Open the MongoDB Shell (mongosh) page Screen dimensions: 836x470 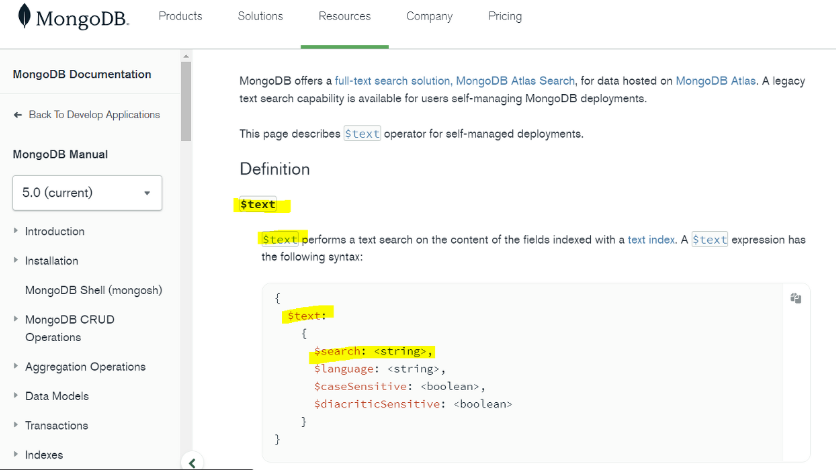[94, 290]
